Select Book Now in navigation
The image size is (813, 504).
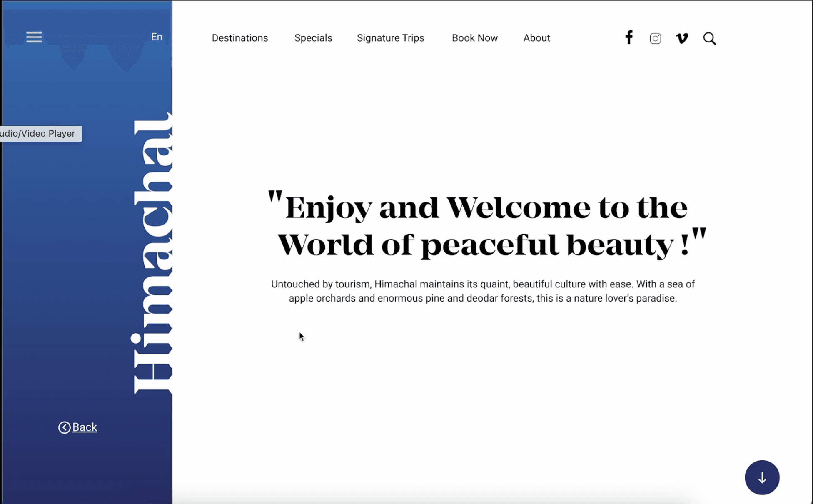(x=474, y=38)
